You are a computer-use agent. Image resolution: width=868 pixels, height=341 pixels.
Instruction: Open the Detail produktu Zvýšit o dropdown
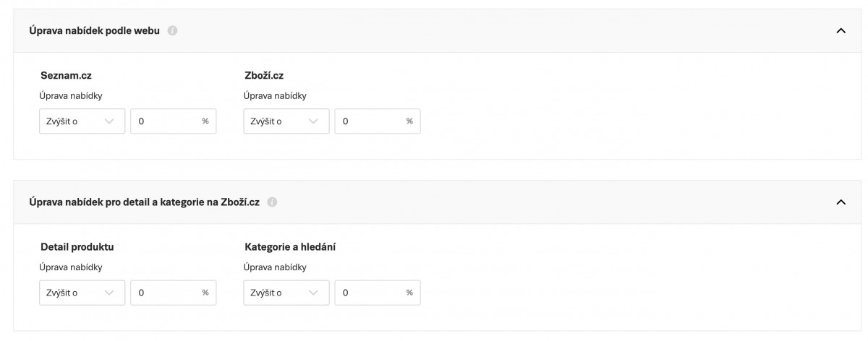coord(82,293)
